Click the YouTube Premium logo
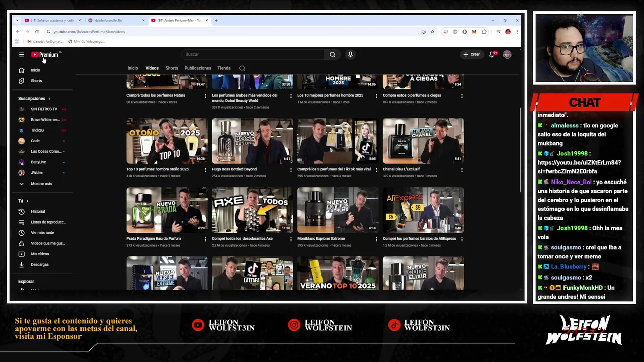The width and height of the screenshot is (644, 362). (45, 54)
